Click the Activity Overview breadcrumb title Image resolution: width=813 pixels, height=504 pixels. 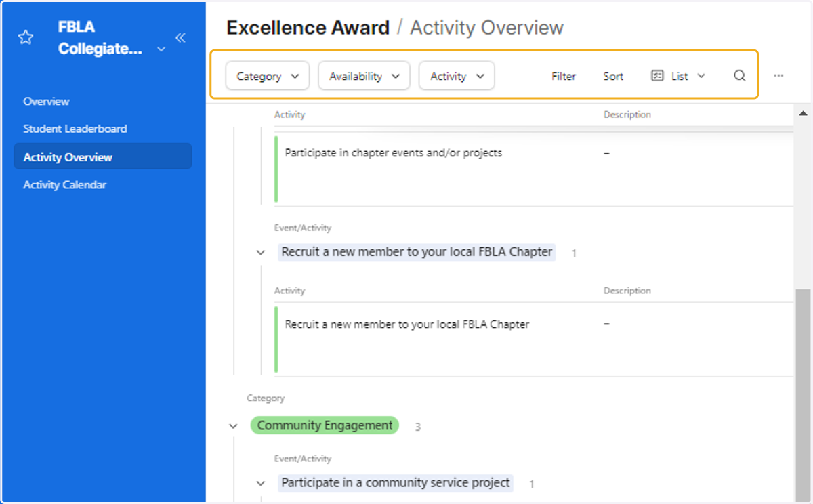point(486,28)
